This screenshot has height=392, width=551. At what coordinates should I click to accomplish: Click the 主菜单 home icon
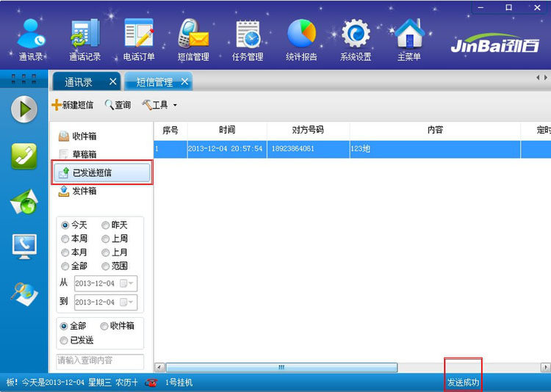tap(409, 38)
